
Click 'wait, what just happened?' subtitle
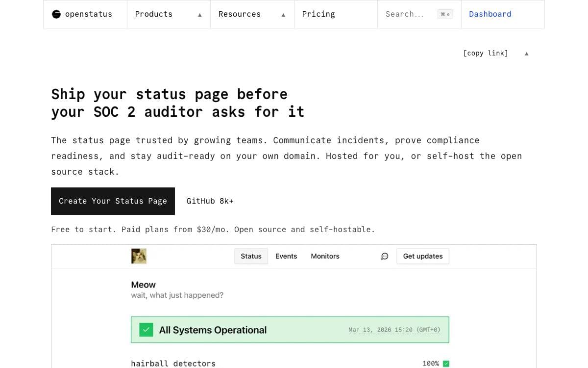point(177,295)
